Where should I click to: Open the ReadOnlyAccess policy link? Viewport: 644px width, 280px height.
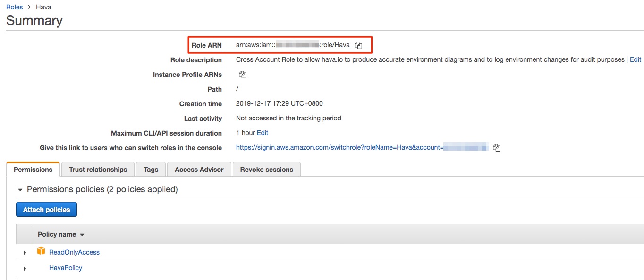point(74,252)
